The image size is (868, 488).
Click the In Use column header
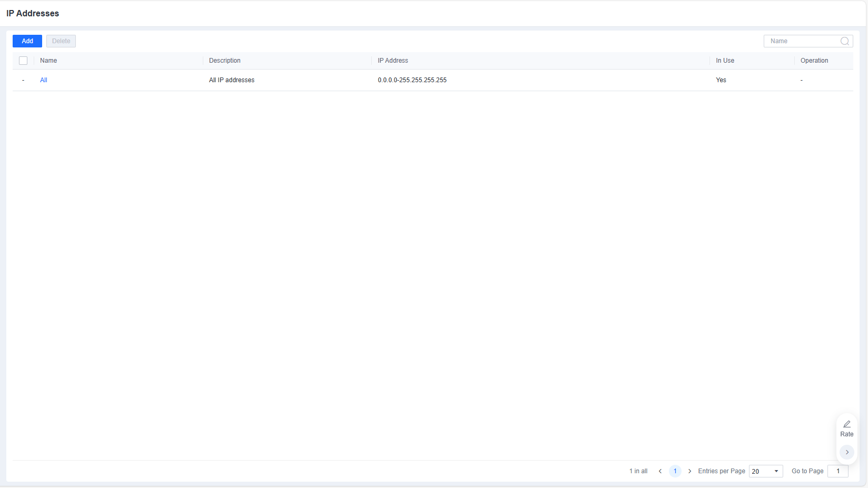click(x=725, y=61)
